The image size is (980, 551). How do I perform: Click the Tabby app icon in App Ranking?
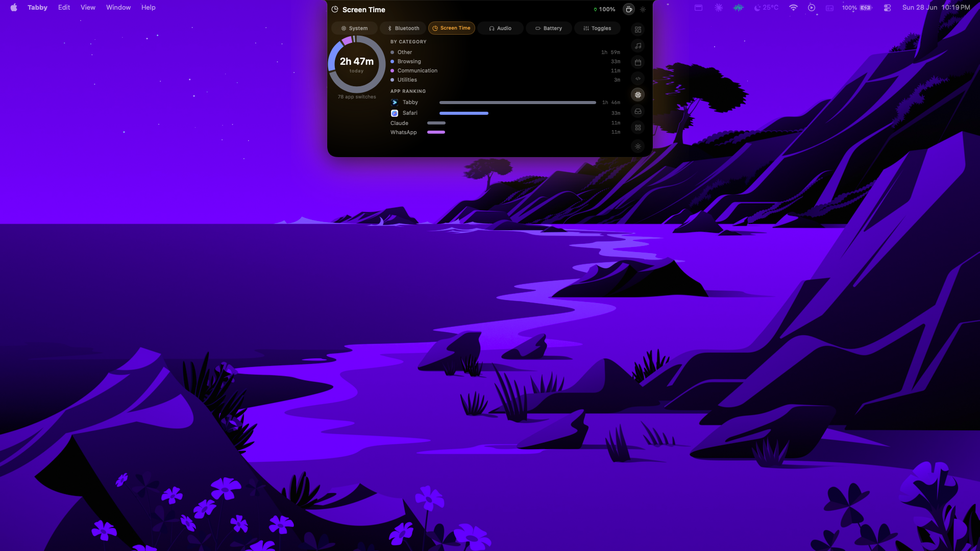(x=395, y=103)
